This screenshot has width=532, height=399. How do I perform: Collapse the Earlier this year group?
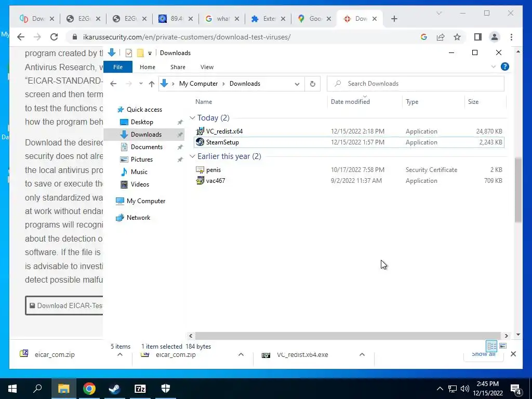click(x=192, y=156)
